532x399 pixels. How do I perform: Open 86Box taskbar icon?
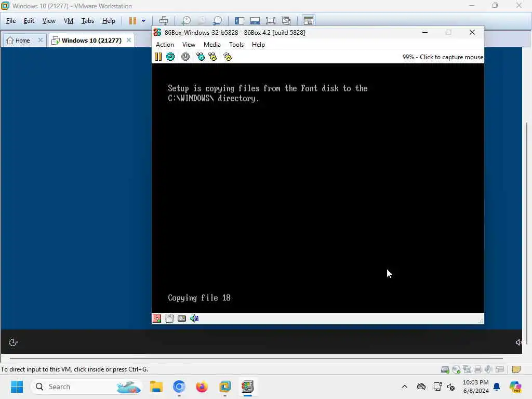[247, 387]
